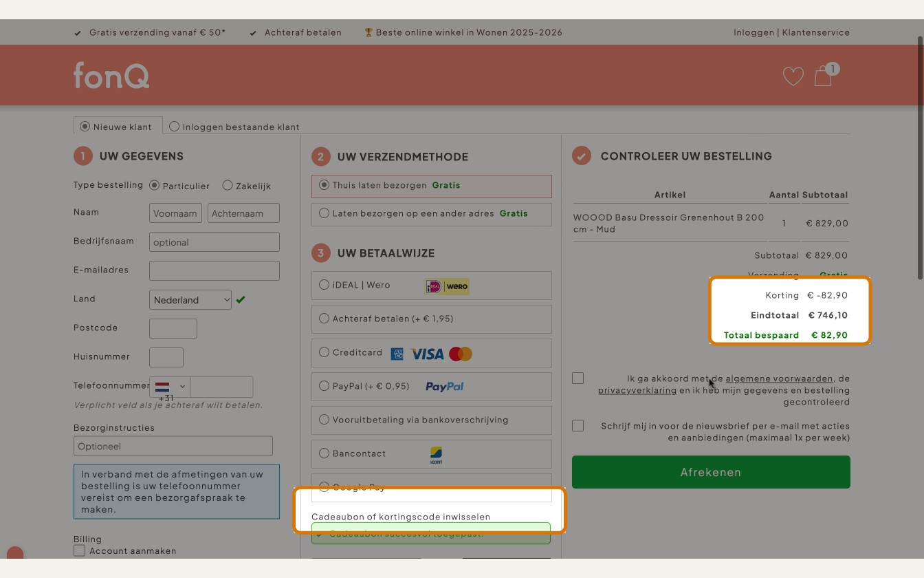Click the Postcode input field
The image size is (924, 578).
pos(173,329)
